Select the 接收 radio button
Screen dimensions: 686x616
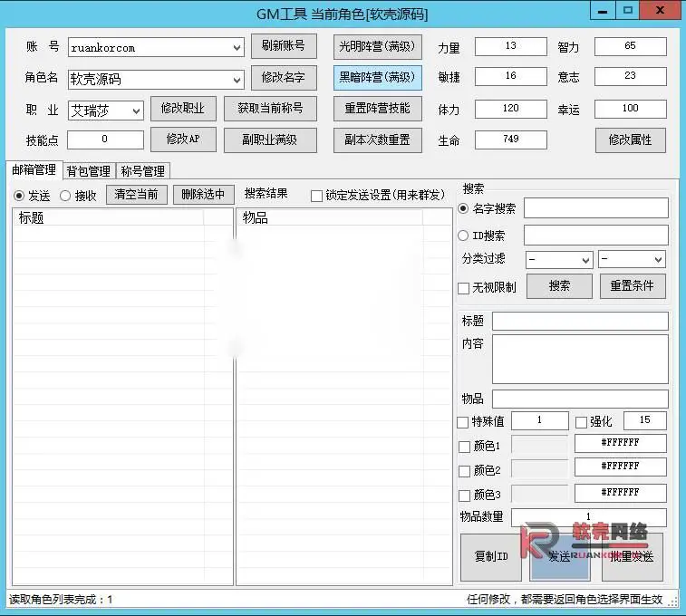click(x=65, y=196)
